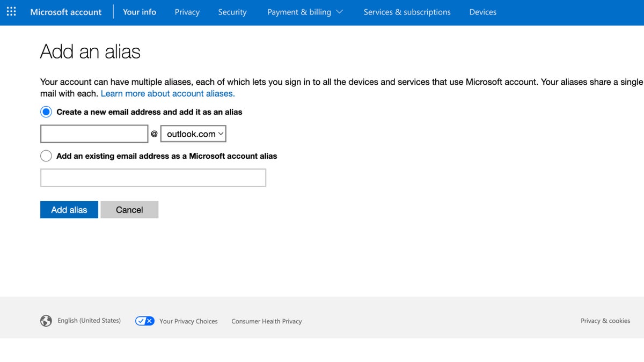The image size is (644, 362).
Task: Click the globe language icon
Action: pyautogui.click(x=46, y=321)
